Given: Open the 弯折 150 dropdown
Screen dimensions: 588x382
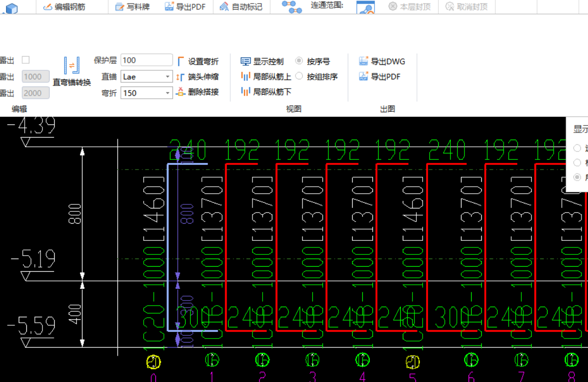Looking at the screenshot, I should coord(146,93).
